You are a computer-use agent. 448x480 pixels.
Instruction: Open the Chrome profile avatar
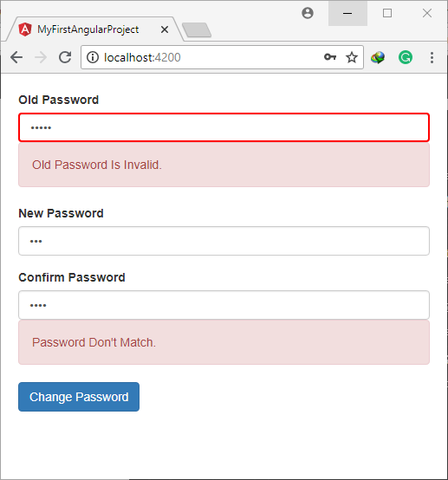point(308,13)
